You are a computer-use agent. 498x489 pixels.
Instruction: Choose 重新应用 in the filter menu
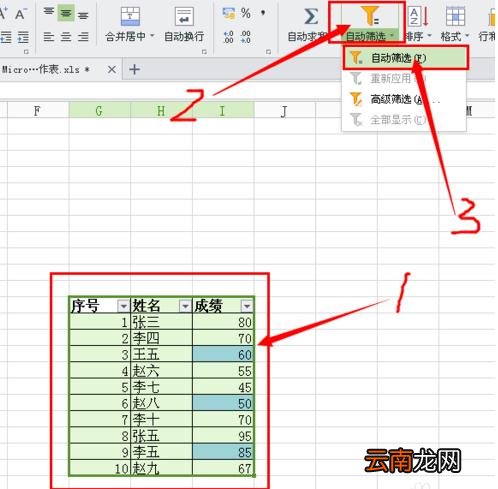pos(404,79)
